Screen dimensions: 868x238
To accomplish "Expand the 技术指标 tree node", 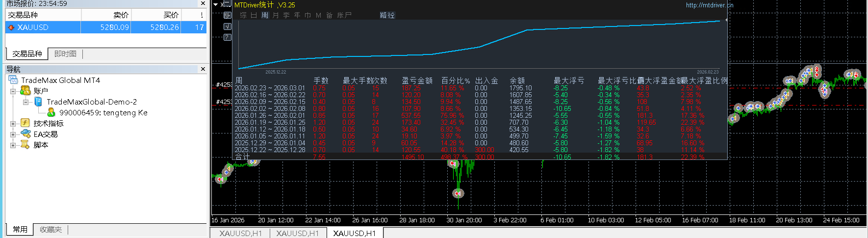I will click(13, 124).
